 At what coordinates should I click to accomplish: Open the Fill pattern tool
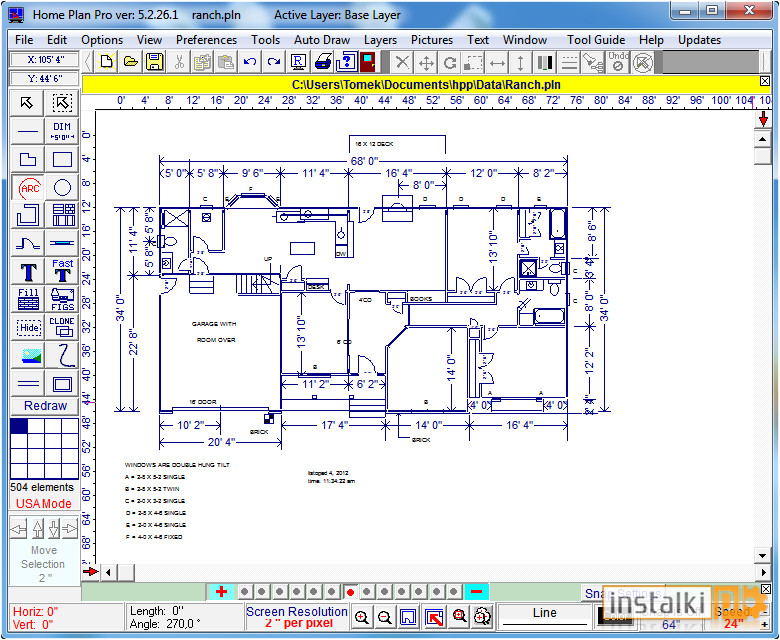click(x=28, y=298)
